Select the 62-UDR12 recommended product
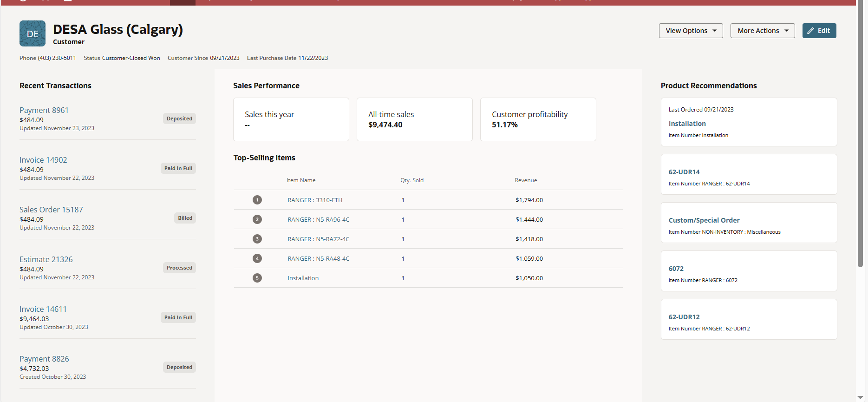This screenshot has height=402, width=868. coord(684,317)
